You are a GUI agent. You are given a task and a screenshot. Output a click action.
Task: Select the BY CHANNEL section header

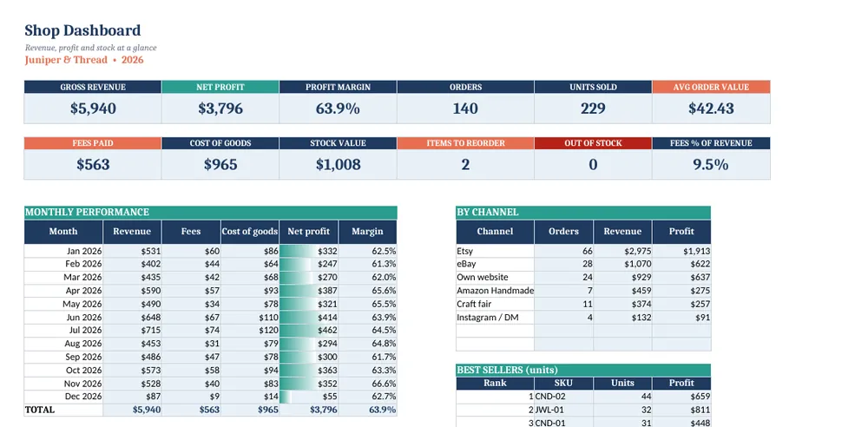[583, 212]
